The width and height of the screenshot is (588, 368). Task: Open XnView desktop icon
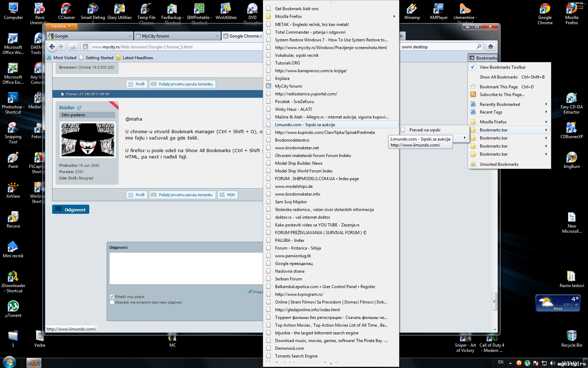[x=13, y=190]
